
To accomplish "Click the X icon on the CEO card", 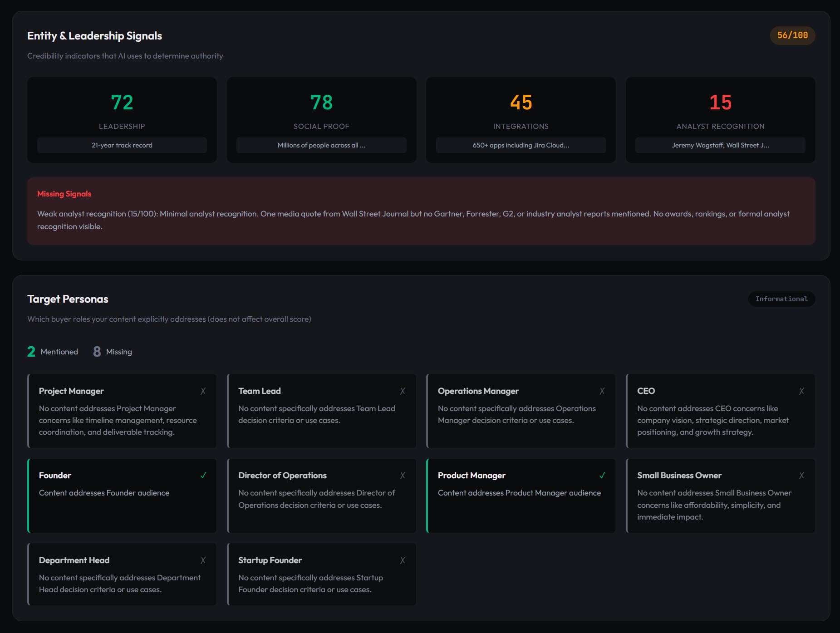I will (x=802, y=391).
